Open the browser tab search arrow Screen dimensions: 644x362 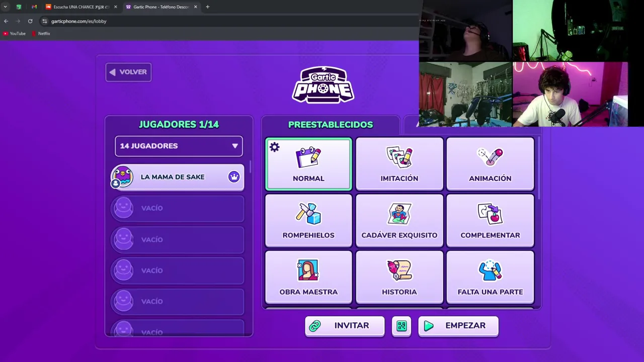(5, 7)
